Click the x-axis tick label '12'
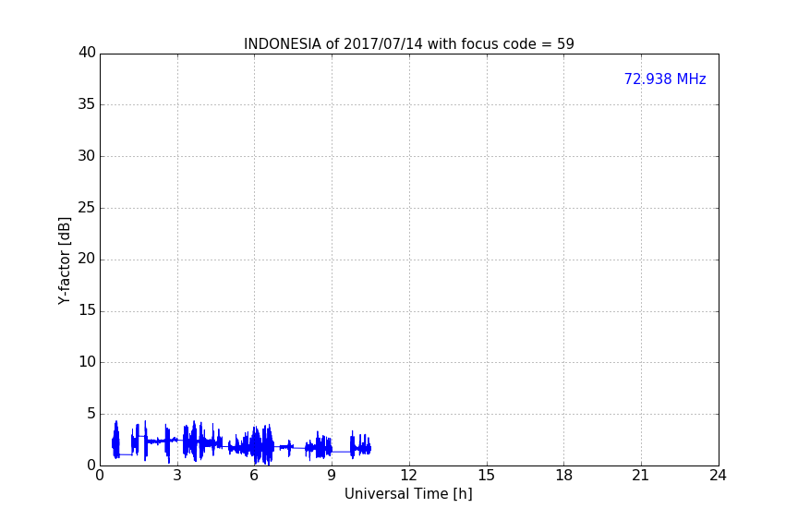The height and width of the screenshot is (532, 798). 408,476
